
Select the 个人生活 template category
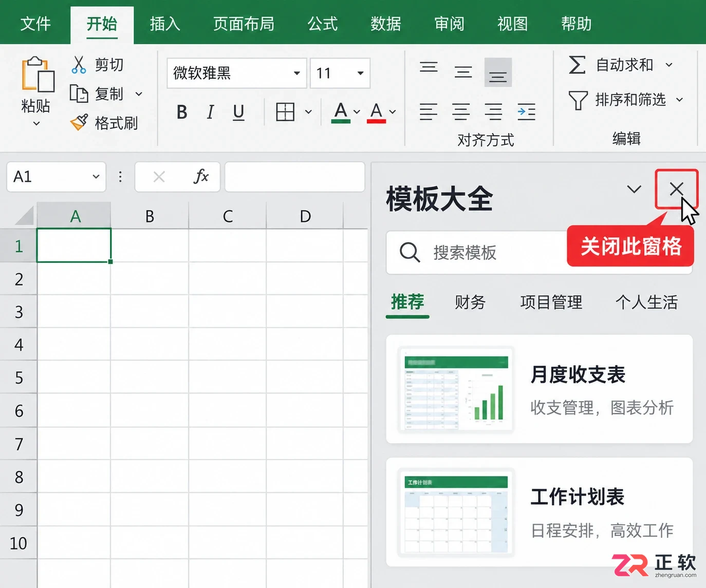tap(646, 302)
